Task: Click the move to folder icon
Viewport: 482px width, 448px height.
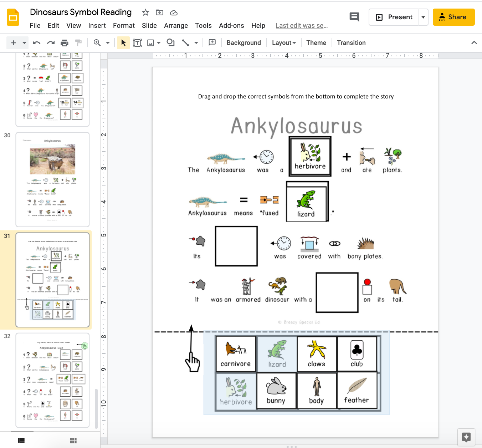Action: coord(159,12)
